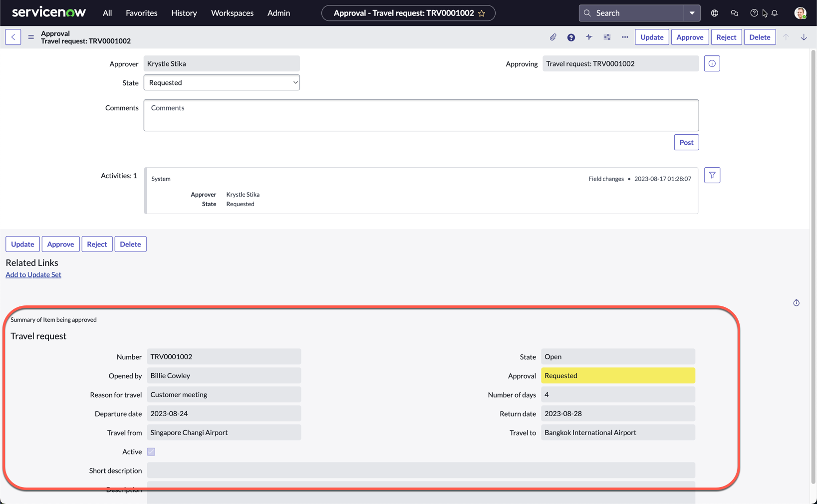This screenshot has height=504, width=817.
Task: Toggle the Active checkbox
Action: pos(151,452)
